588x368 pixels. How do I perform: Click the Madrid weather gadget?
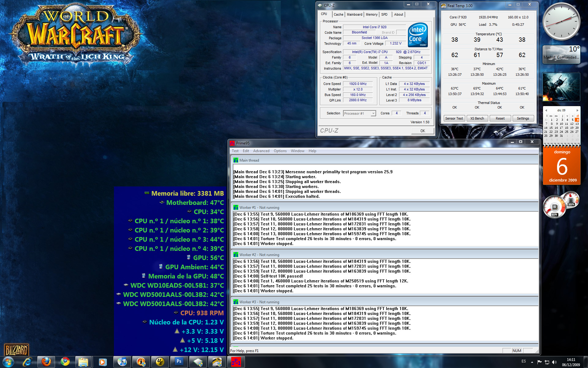coord(561,55)
